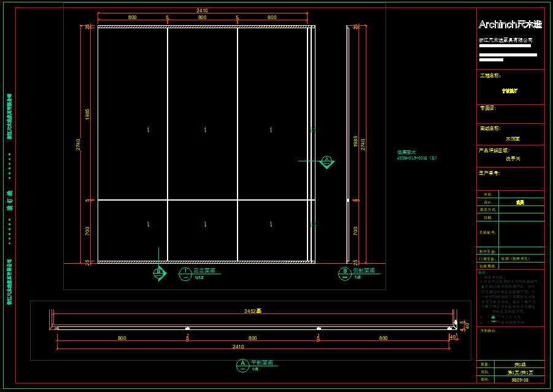553x392 pixels.
Task: Select the 第1页/共1页 page number cell
Action: (519, 372)
